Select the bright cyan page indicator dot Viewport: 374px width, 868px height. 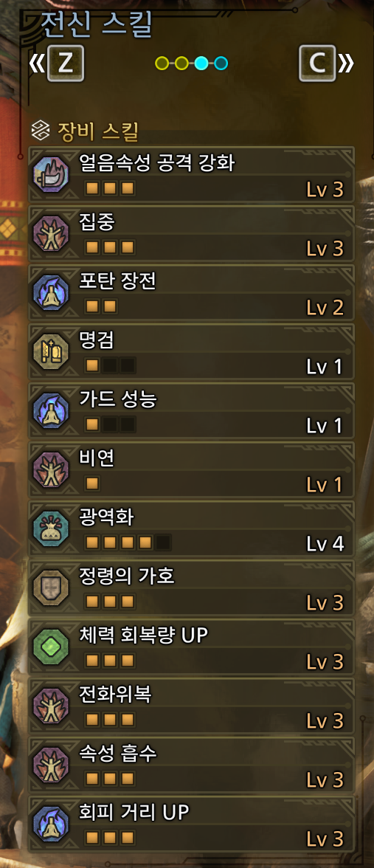tap(201, 63)
